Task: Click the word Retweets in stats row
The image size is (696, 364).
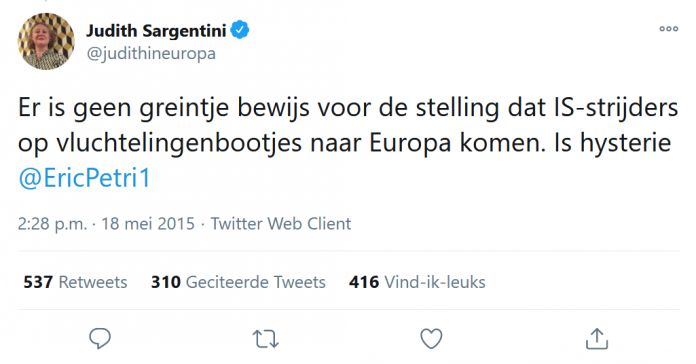Action: (x=93, y=282)
